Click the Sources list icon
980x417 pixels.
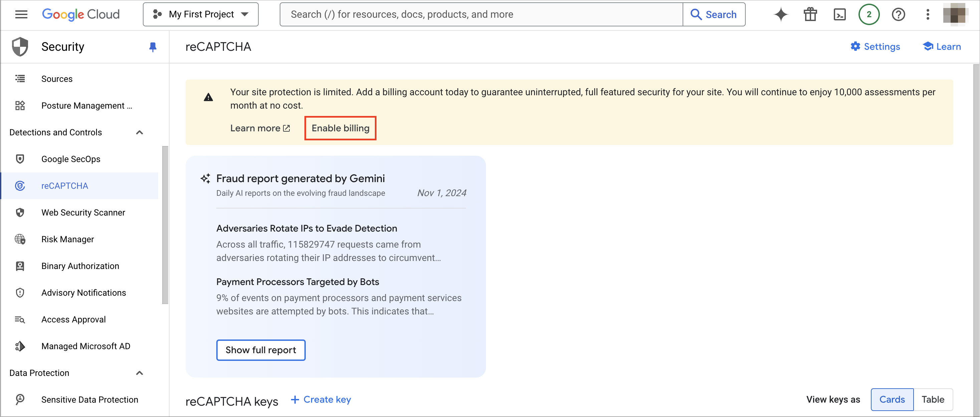point(20,79)
